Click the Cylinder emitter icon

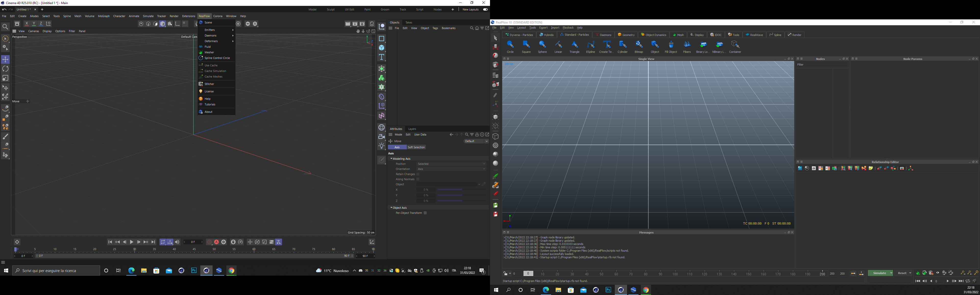click(x=622, y=45)
